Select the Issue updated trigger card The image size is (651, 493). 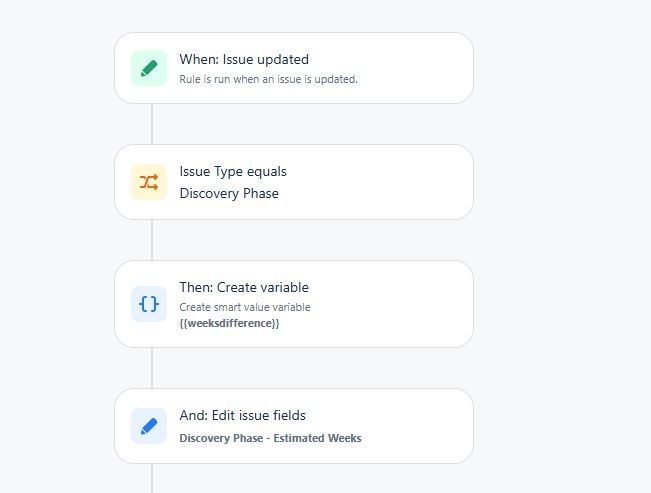(x=294, y=68)
